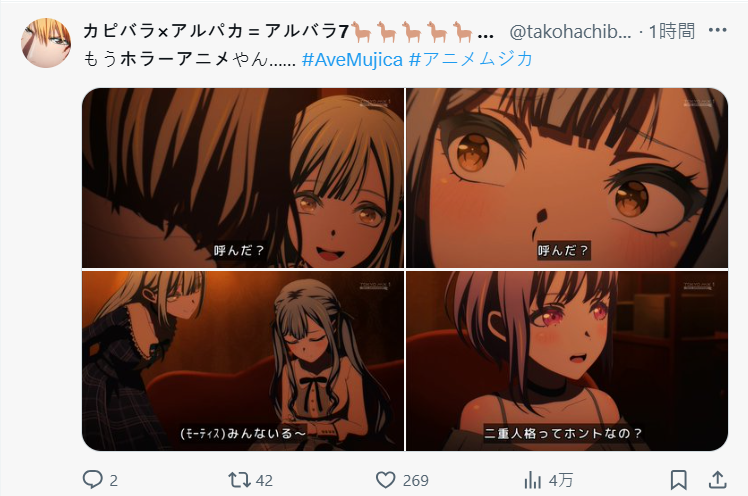Retweet using the repost arrows icon

(x=239, y=479)
